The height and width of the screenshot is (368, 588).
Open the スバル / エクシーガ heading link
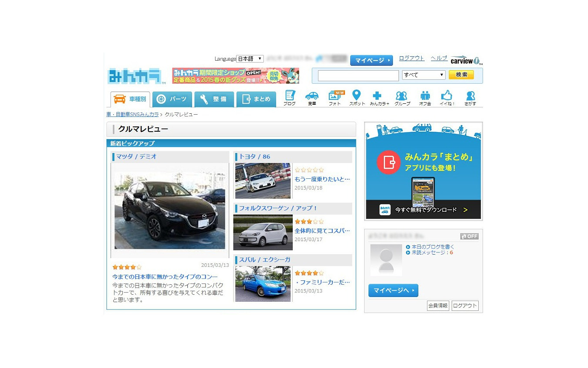(264, 259)
